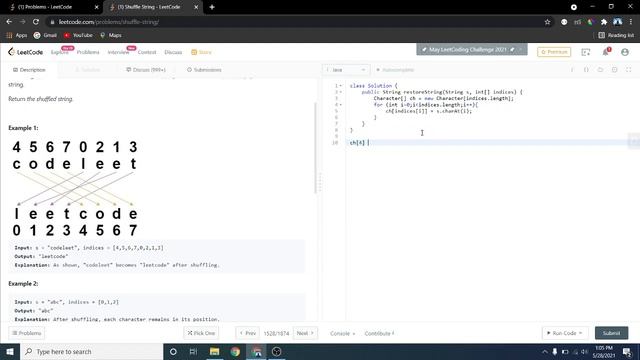Open the Discuss top navigation link
This screenshot has height=360, width=640.
pos(173,52)
